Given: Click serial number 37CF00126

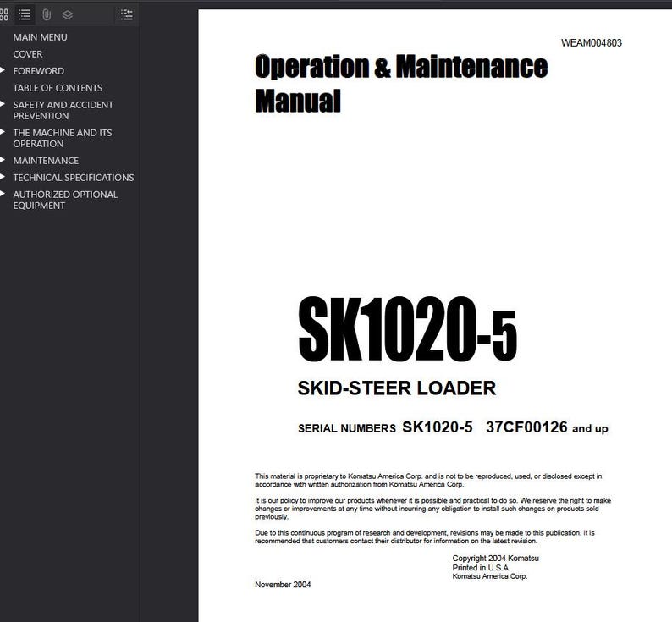Looking at the screenshot, I should [x=526, y=427].
